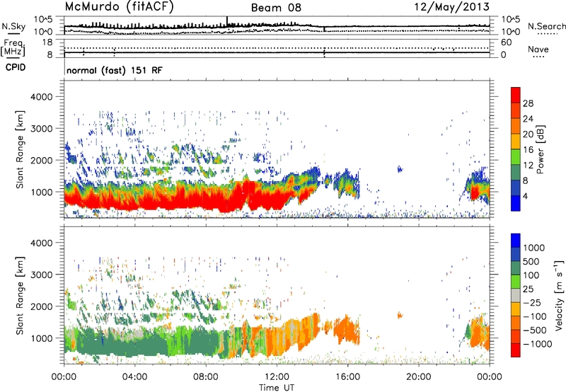Viewport: 566px width, 392px height.
Task: Click the '24' value on Power colorbar
Action: (x=528, y=119)
